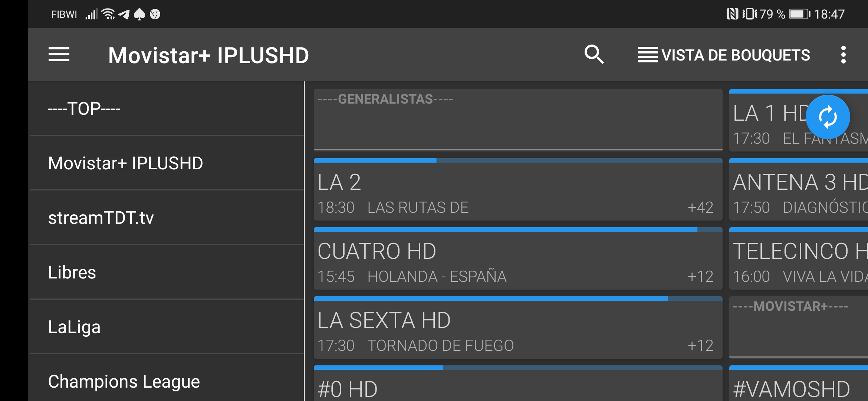The image size is (868, 401).
Task: Select the LA SEXTA HD channel
Action: 518,329
